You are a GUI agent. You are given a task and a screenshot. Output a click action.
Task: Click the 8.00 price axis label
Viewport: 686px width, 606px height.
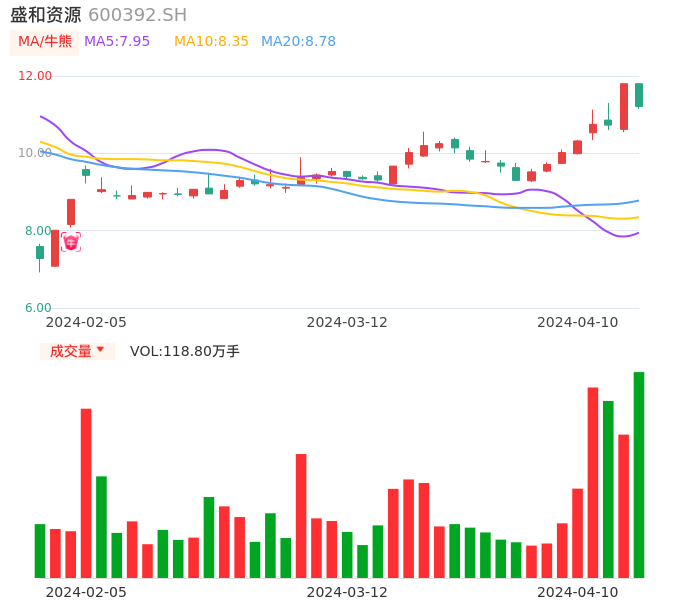(x=38, y=231)
